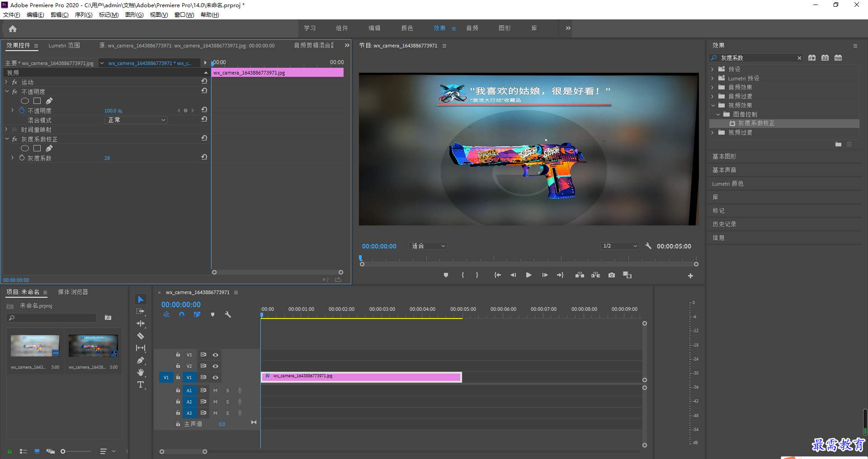This screenshot has width=868, height=459.
Task: Select the Ripple Edit tool
Action: click(141, 323)
